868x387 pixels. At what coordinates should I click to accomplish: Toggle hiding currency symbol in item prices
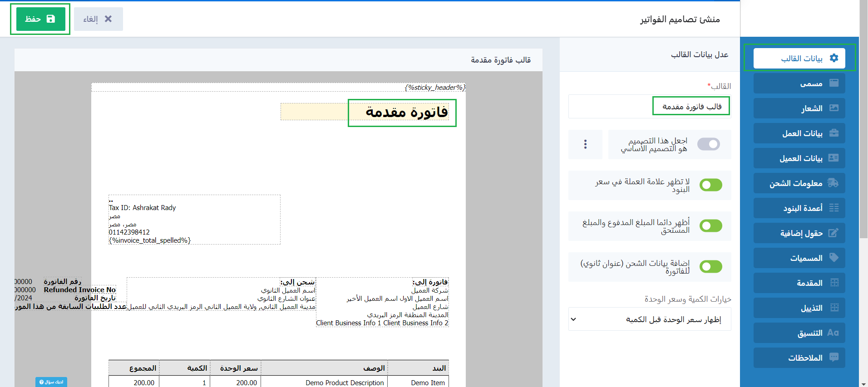[x=710, y=185]
